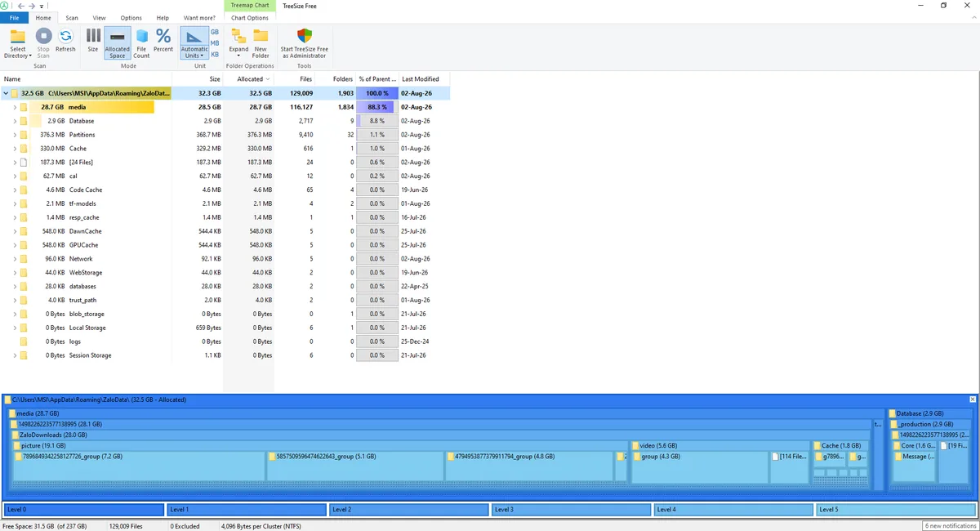The width and height of the screenshot is (980, 531).
Task: Open the View ribbon tab
Action: click(99, 17)
